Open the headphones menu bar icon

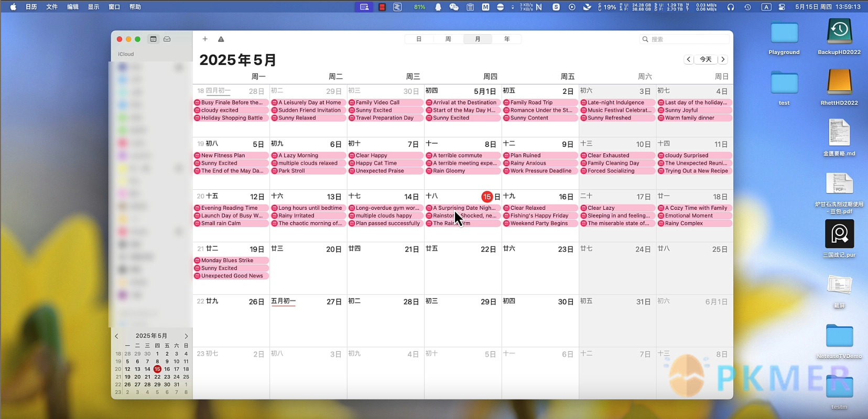point(731,7)
